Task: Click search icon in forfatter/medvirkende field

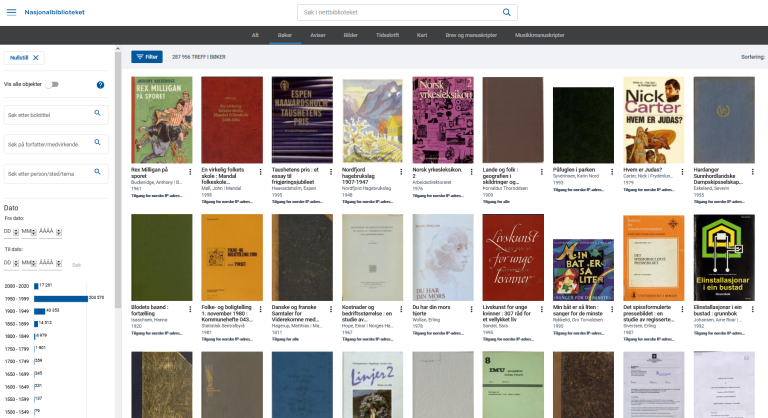Action: coord(97,143)
